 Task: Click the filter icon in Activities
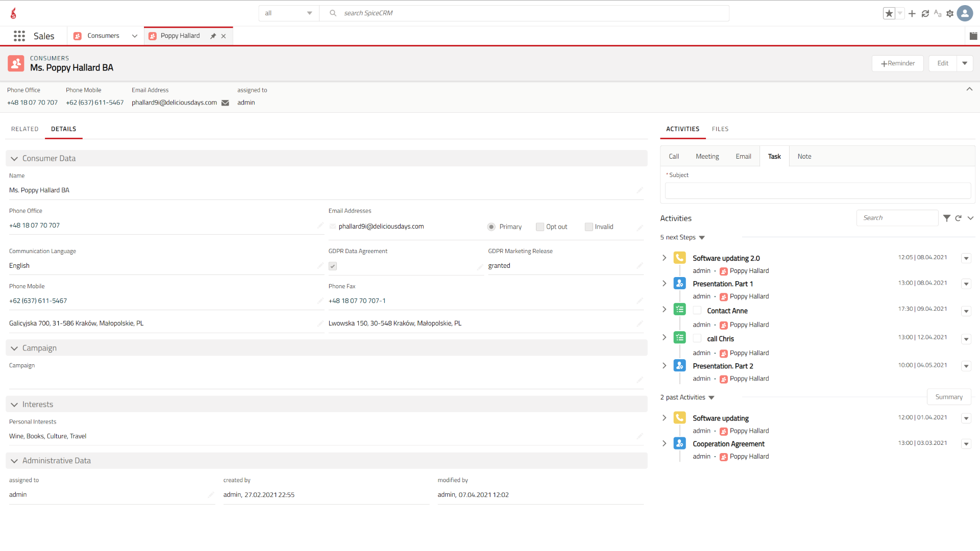pos(947,218)
